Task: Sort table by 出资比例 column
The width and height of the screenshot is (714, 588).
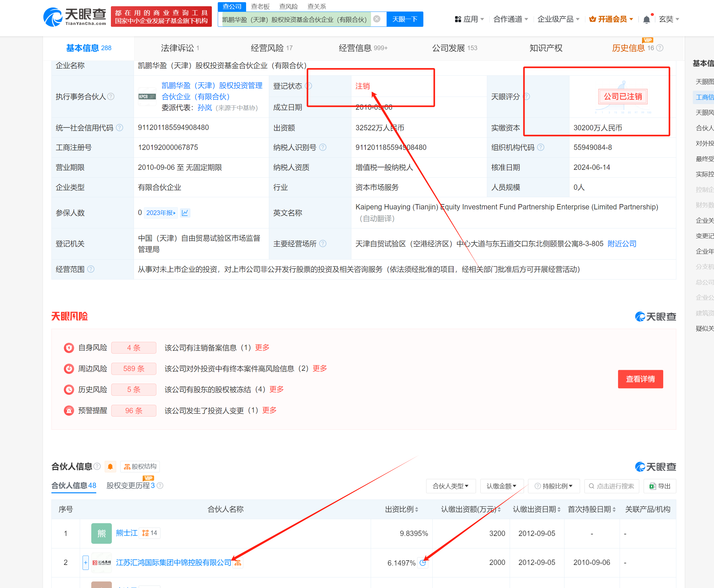Action: tap(402, 509)
